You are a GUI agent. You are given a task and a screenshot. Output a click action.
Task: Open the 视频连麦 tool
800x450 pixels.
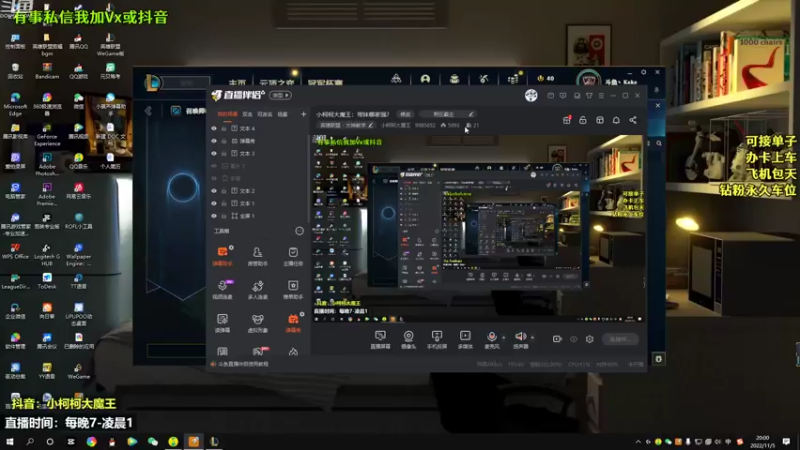coord(222,289)
